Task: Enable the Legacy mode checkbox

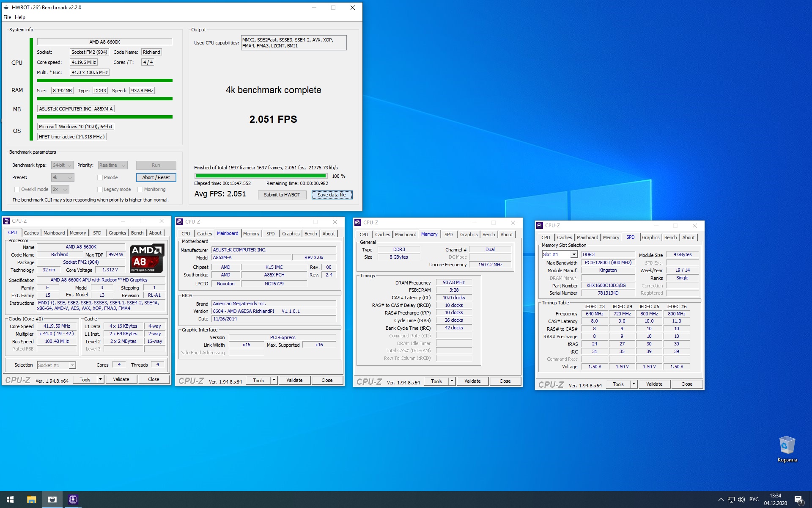Action: pyautogui.click(x=100, y=189)
